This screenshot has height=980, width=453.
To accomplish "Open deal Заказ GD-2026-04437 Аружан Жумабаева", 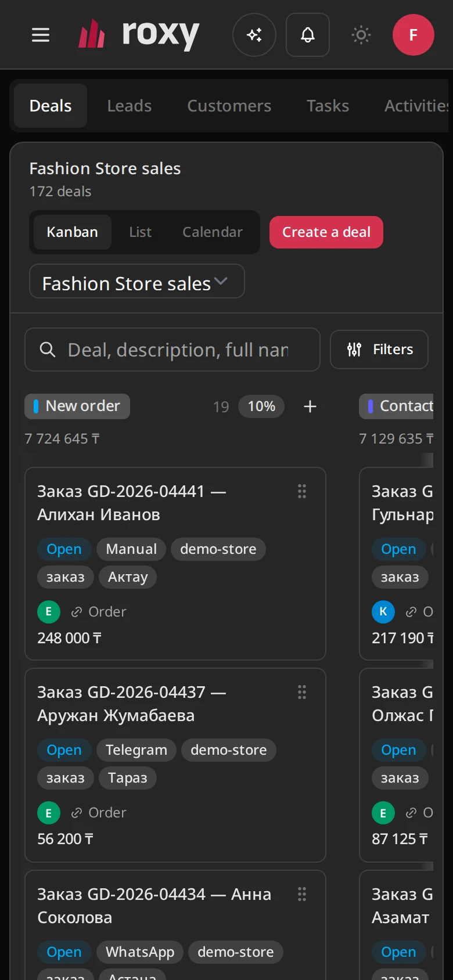I will click(132, 704).
